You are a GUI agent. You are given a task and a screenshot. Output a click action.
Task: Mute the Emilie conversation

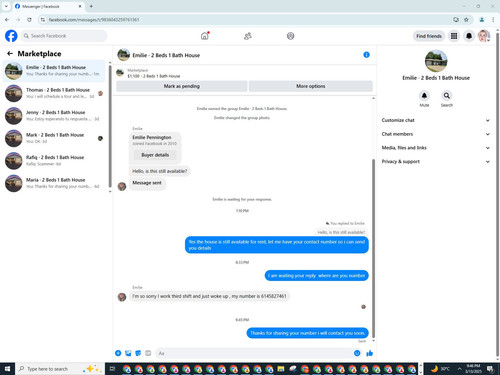click(424, 96)
